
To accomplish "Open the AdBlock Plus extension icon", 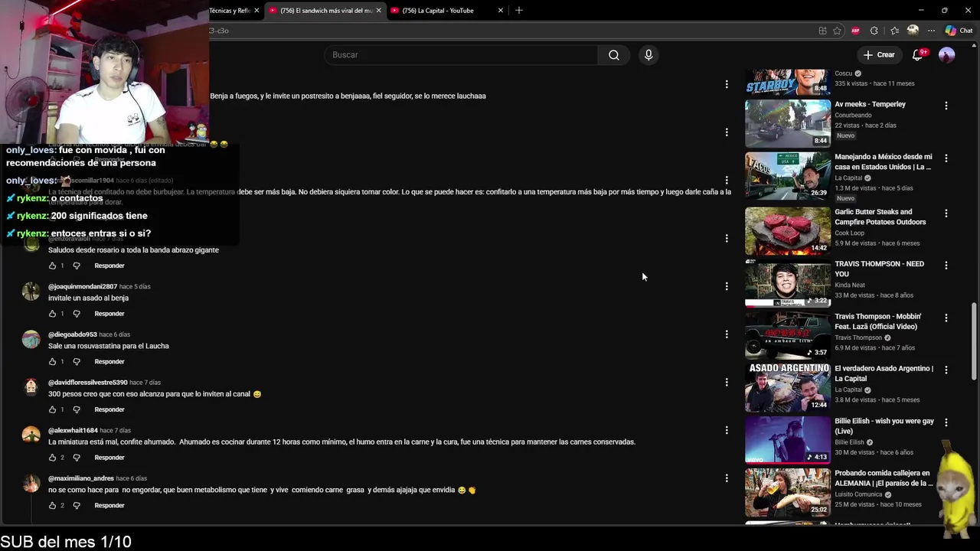I will (855, 31).
